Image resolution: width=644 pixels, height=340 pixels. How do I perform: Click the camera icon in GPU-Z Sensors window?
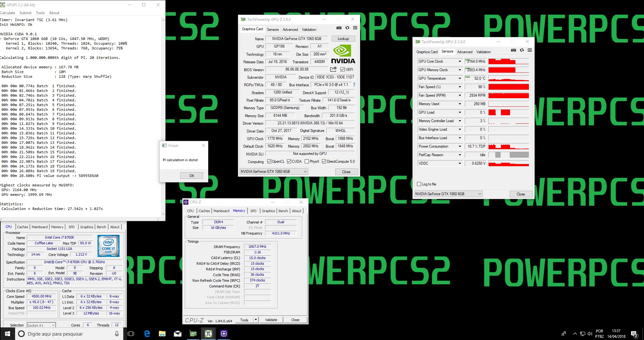[x=513, y=50]
